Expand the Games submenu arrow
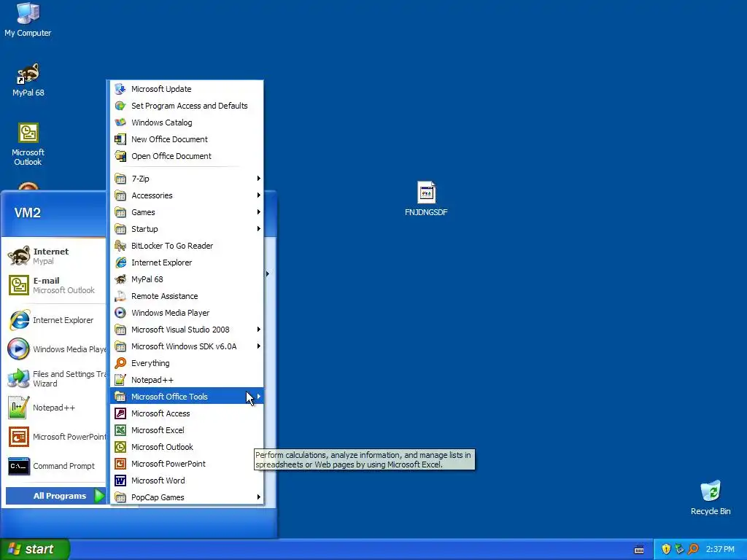Screen dimensions: 747x560 tap(259, 212)
